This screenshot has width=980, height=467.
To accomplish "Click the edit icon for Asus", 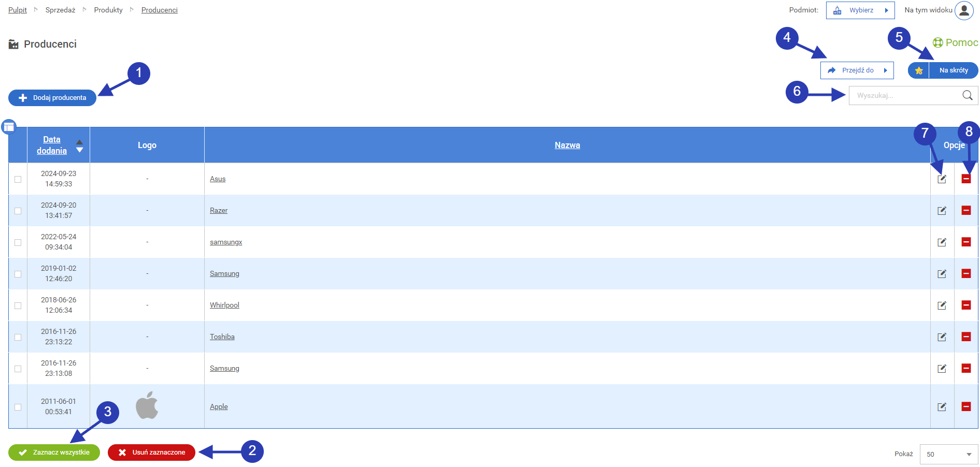I will tap(942, 179).
